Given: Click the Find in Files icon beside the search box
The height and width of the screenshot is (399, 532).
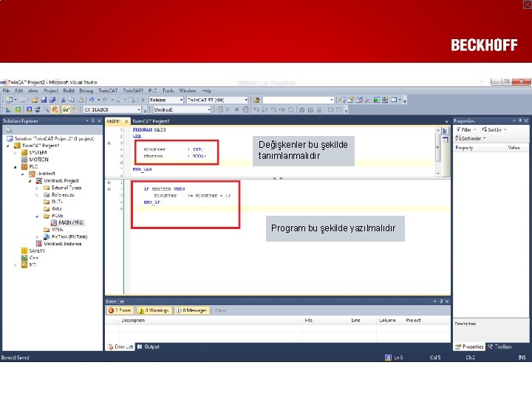Looking at the screenshot, I should 256,100.
